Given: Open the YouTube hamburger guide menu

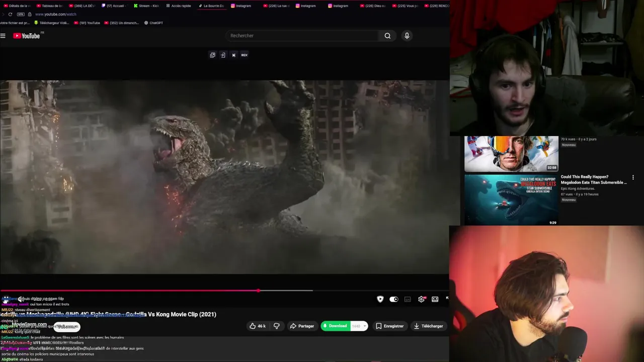Looking at the screenshot, I should pyautogui.click(x=3, y=36).
